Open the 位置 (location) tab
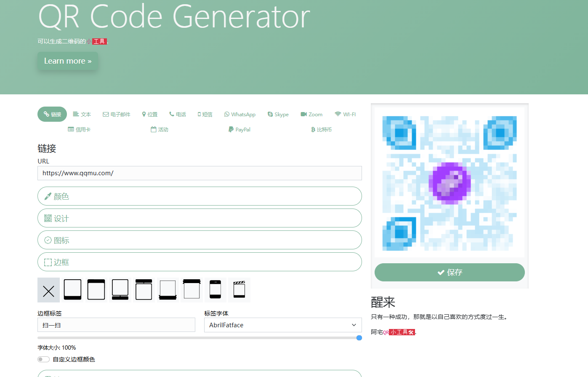Image resolution: width=588 pixels, height=377 pixels. (x=150, y=114)
